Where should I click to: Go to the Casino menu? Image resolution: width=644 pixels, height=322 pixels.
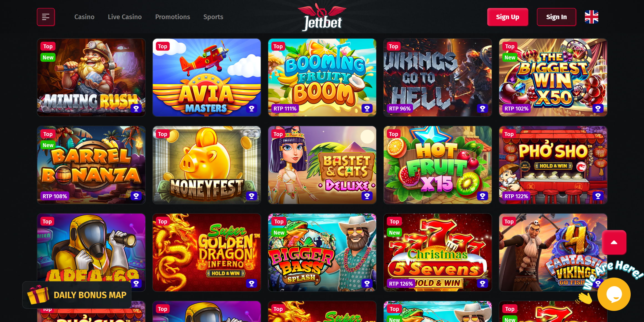[84, 17]
